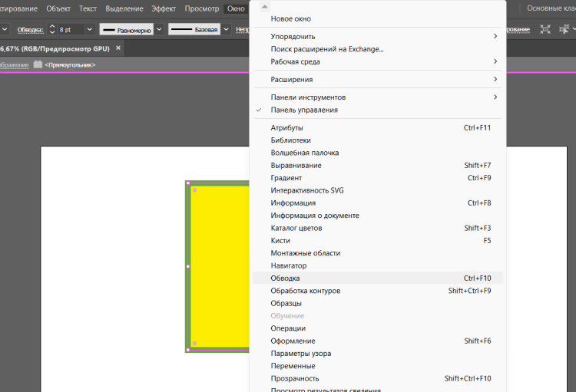The image size is (576, 392).
Task: Open the Атрибуты panel entry
Action: (x=378, y=128)
